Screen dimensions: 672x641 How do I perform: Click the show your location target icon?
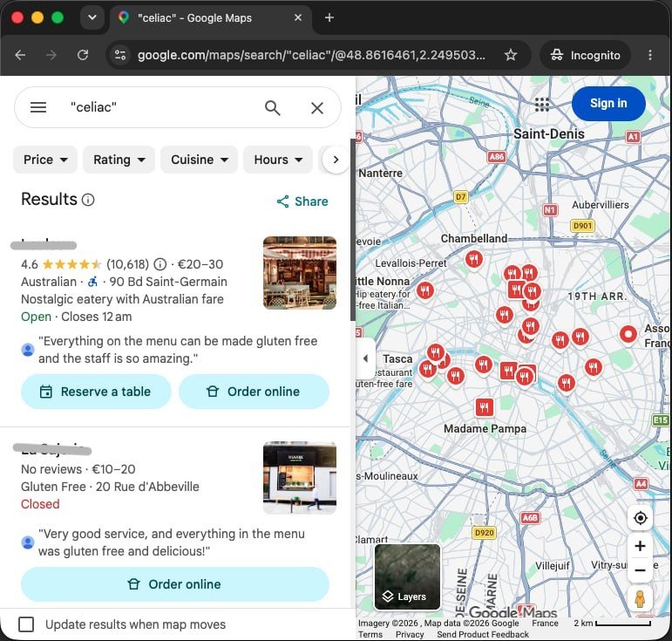point(641,518)
